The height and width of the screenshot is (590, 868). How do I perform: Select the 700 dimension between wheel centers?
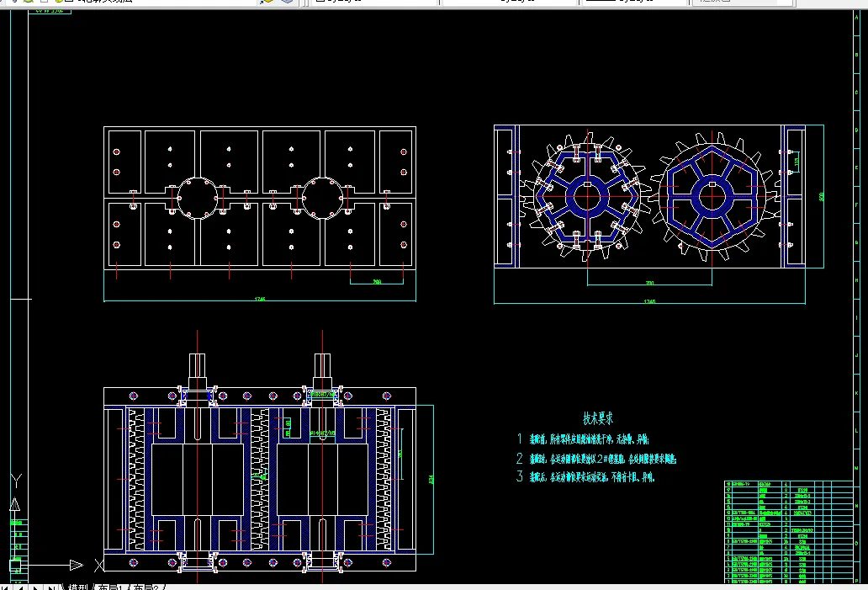click(649, 283)
